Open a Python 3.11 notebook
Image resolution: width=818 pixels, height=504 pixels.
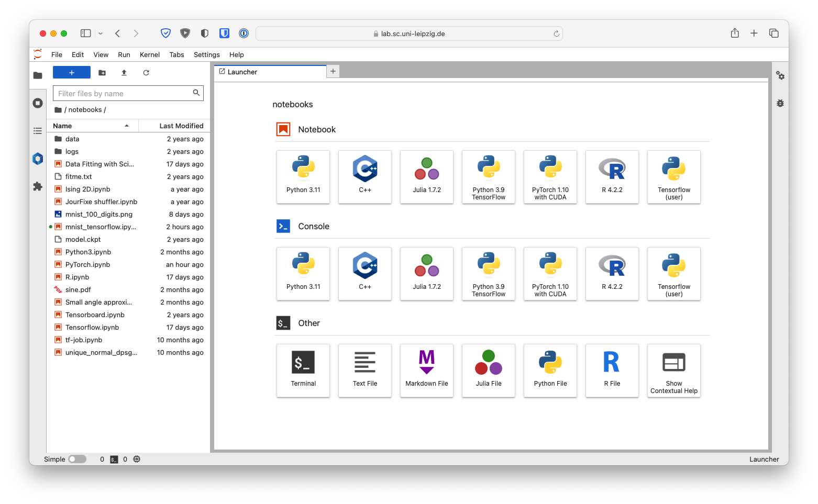coord(303,177)
